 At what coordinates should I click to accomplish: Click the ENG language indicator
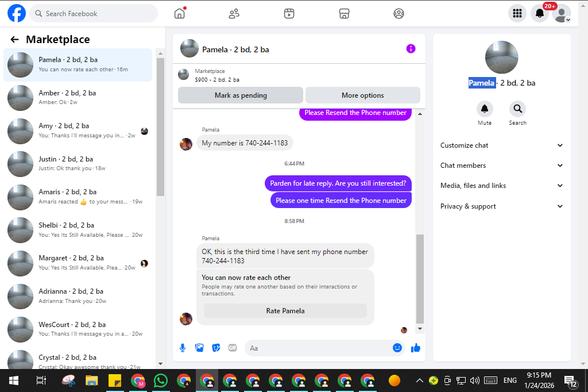[510, 381]
